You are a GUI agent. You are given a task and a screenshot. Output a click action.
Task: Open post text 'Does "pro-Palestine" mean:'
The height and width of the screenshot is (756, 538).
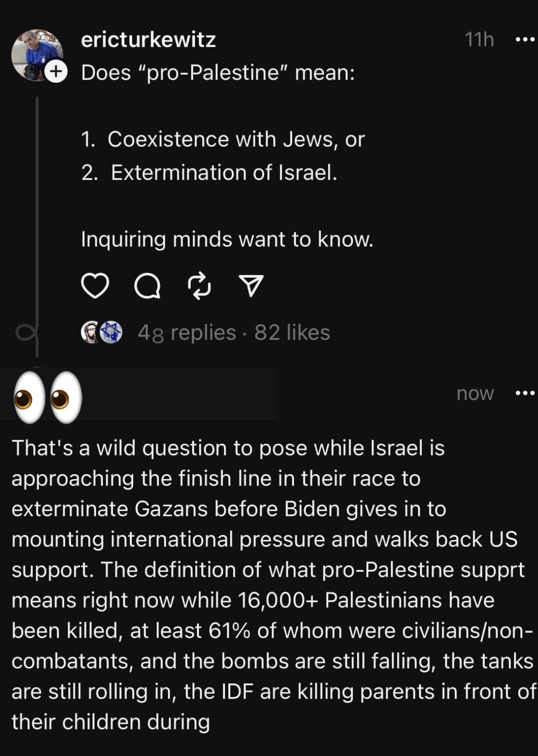[x=218, y=73]
